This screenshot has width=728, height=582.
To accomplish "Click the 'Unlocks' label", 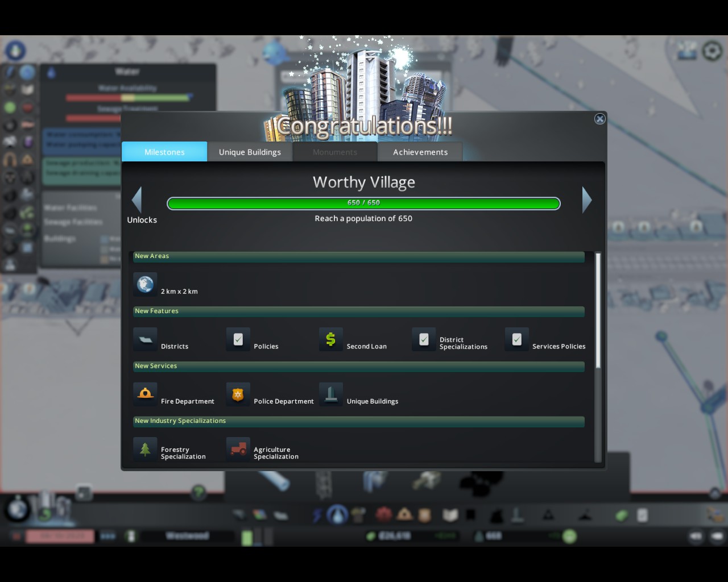I will point(142,220).
